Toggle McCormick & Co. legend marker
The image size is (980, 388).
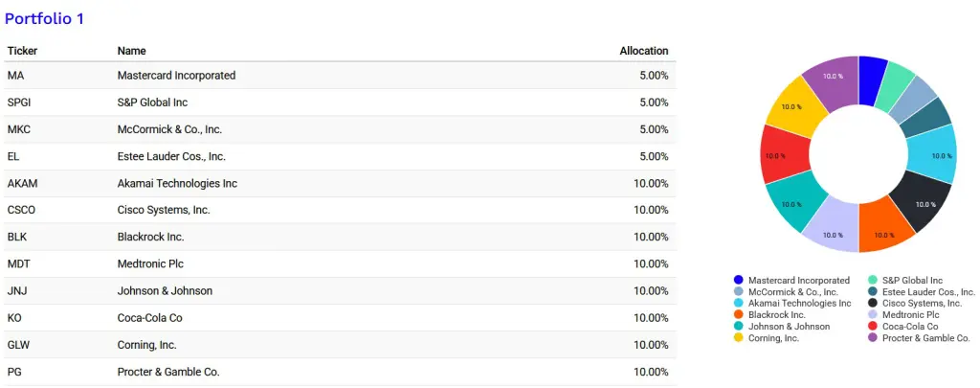click(x=739, y=291)
